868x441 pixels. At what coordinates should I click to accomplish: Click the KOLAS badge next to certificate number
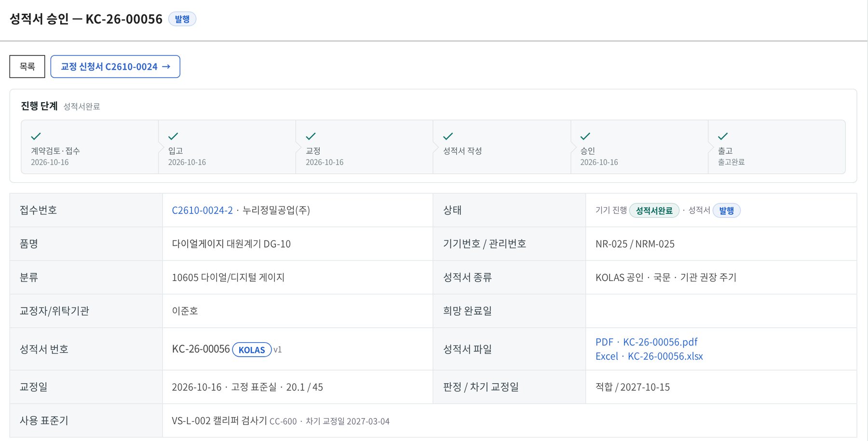point(252,350)
